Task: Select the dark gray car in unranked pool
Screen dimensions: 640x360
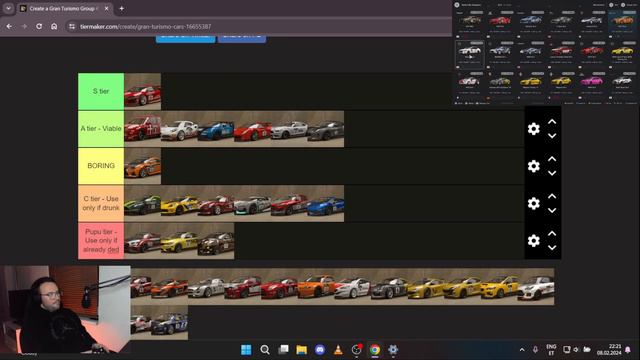Action: 389,287
